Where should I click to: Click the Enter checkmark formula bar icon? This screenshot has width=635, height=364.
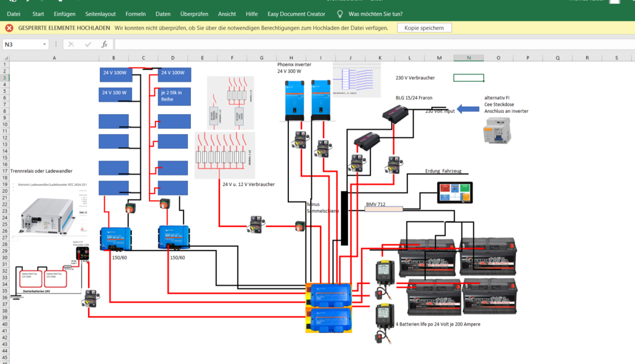[88, 44]
